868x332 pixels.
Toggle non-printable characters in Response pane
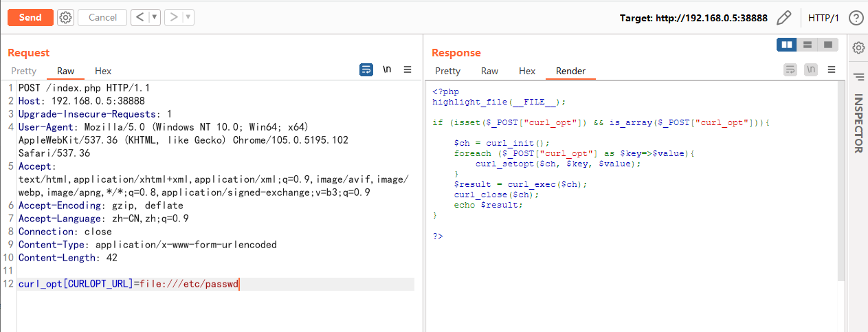pos(811,69)
